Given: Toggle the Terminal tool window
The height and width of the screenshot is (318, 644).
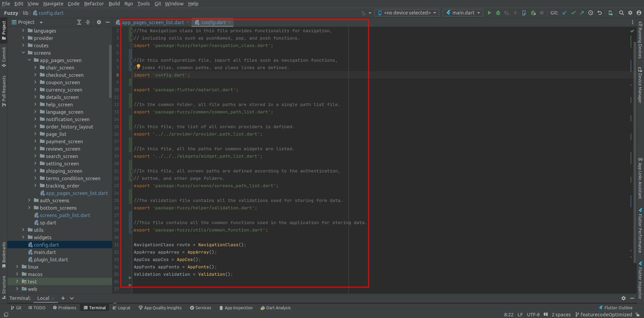Looking at the screenshot, I should coord(95,308).
